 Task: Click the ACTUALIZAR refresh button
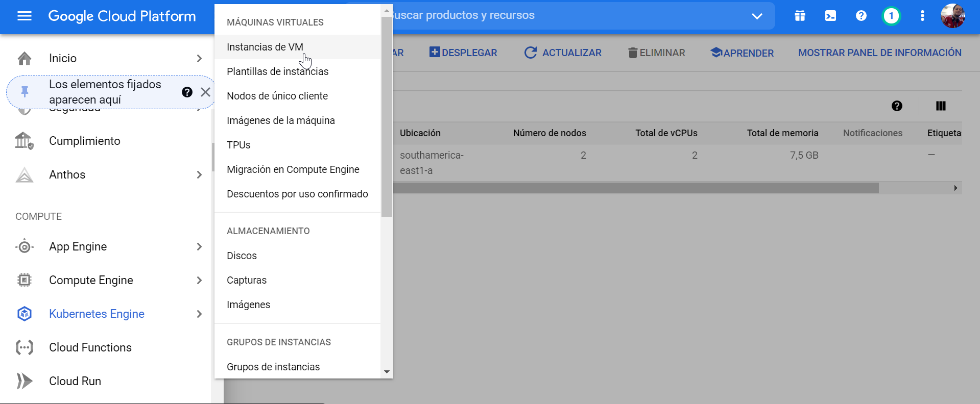click(x=563, y=53)
